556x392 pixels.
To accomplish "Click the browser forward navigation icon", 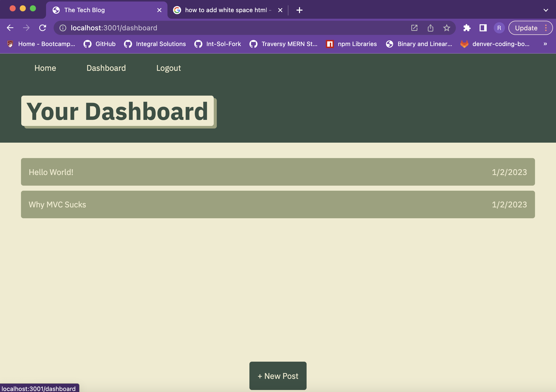I will coord(26,28).
